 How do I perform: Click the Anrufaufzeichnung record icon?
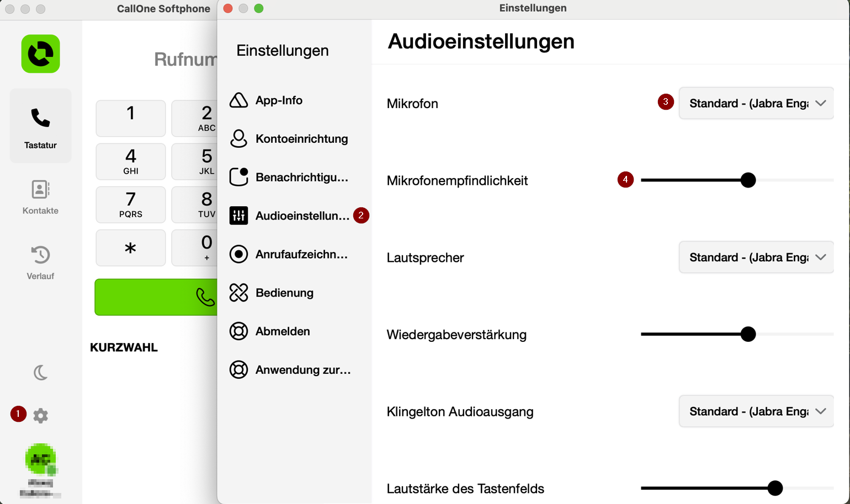click(238, 254)
